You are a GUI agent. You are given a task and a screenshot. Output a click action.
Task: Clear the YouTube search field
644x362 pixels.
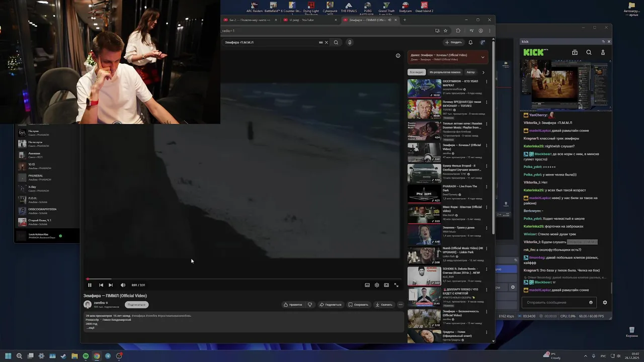(x=326, y=42)
